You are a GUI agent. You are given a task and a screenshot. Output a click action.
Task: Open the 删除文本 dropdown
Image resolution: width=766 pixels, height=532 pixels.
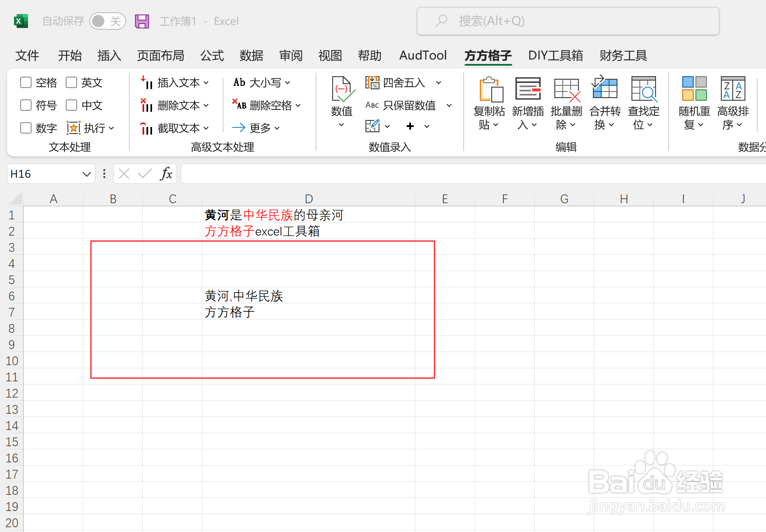click(175, 105)
